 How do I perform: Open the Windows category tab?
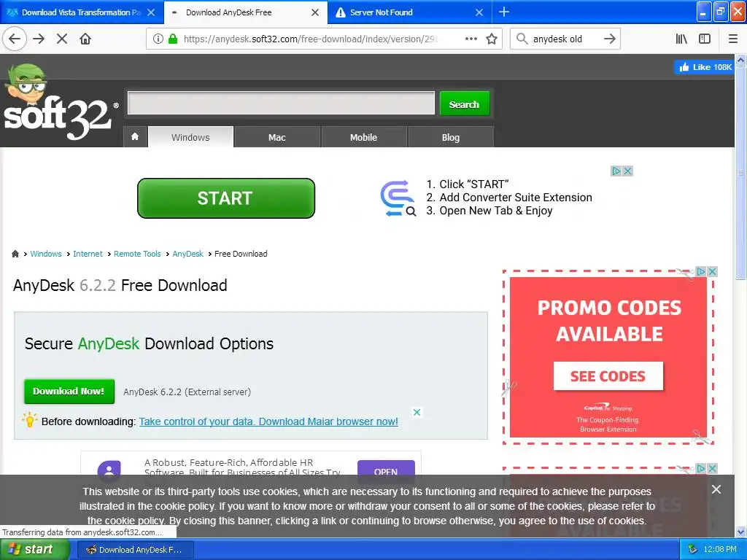pos(190,137)
